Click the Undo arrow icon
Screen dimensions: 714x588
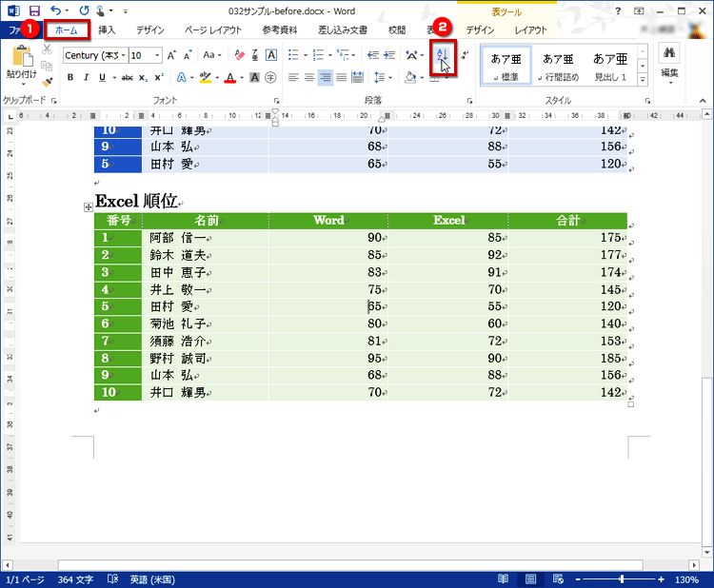click(x=55, y=10)
